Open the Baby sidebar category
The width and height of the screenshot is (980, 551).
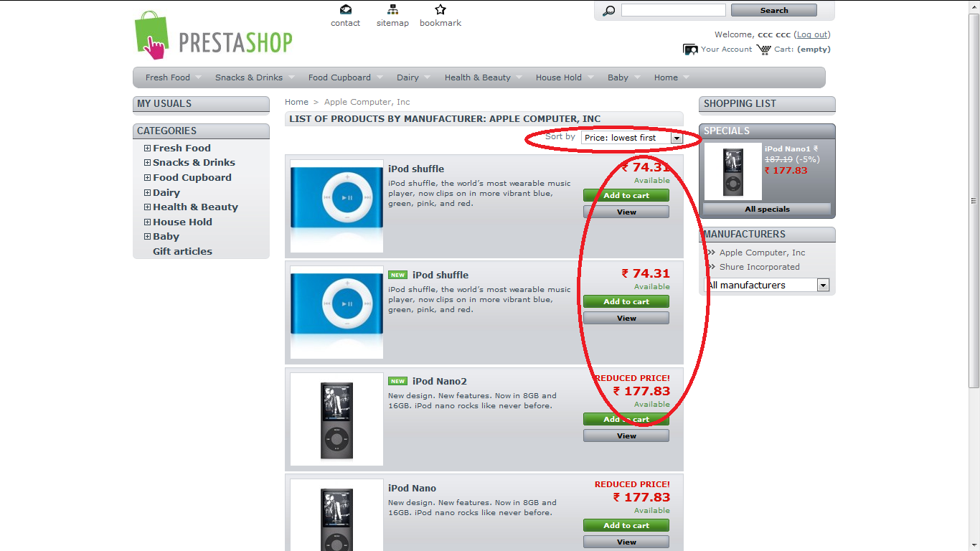pos(166,237)
